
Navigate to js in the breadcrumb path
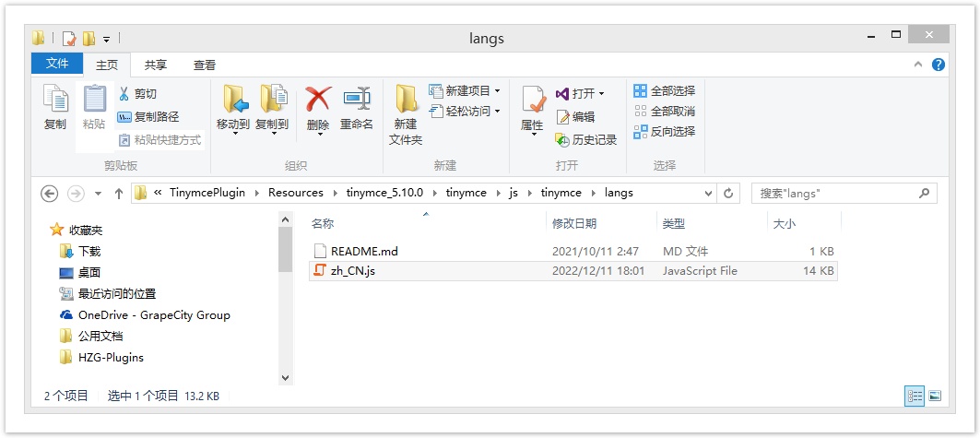(x=514, y=193)
